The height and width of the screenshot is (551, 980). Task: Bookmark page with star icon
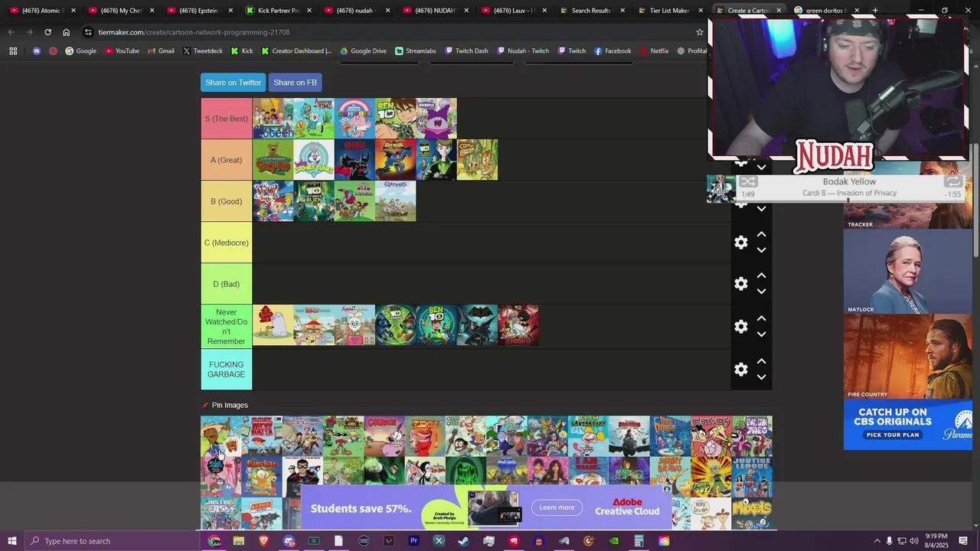(699, 32)
